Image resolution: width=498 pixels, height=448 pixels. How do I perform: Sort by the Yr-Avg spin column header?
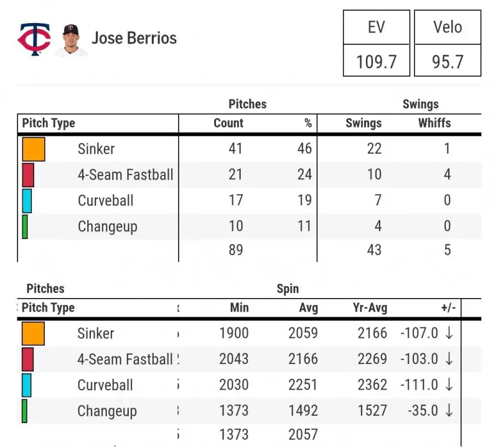click(370, 307)
